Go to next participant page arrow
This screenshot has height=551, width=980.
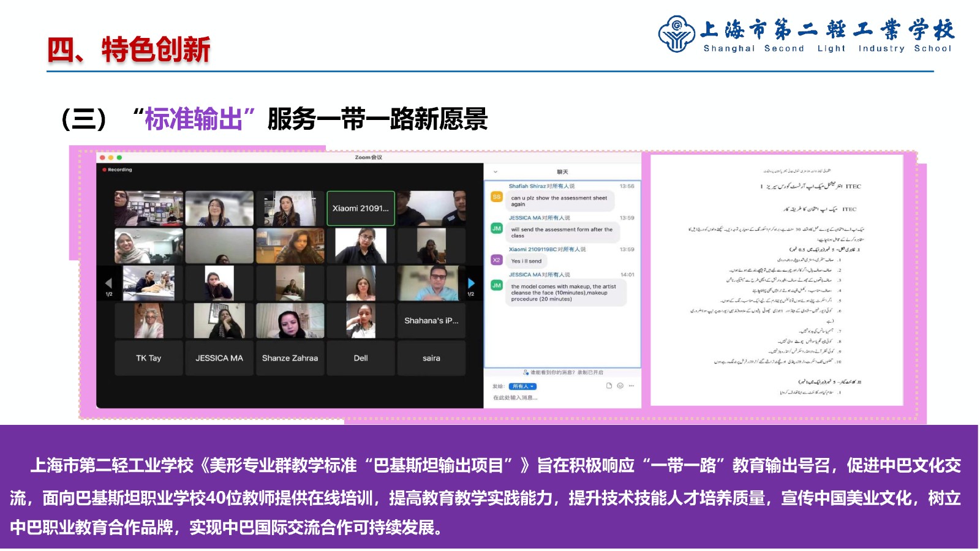[471, 283]
